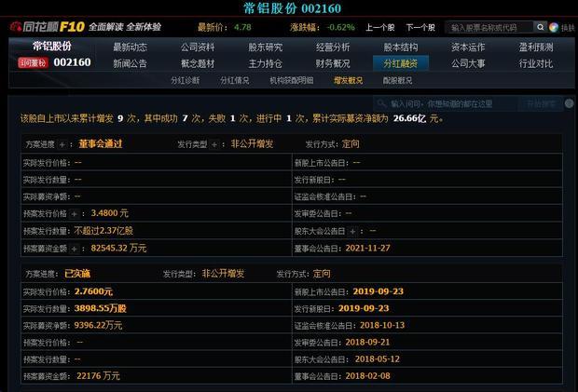
Task: Click the board announcement date 2021-11-27
Action: coord(367,248)
